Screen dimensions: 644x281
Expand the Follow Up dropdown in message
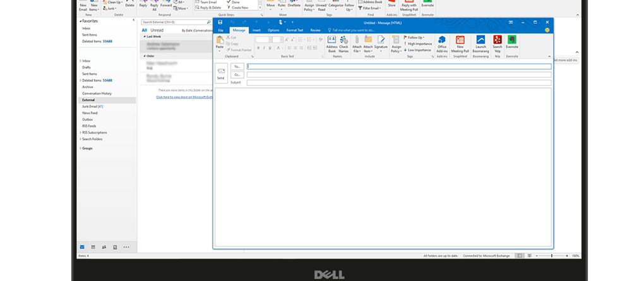point(415,37)
